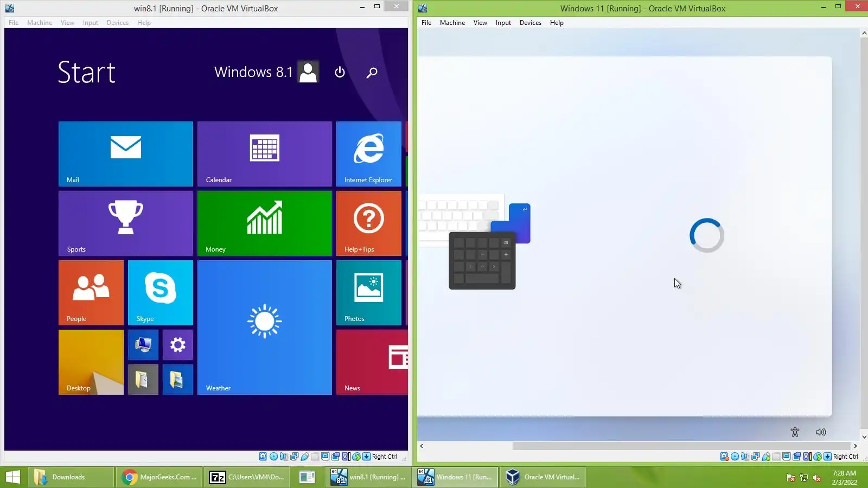The image size is (868, 488).
Task: Click win8.1 VM network status icon
Action: 294,457
